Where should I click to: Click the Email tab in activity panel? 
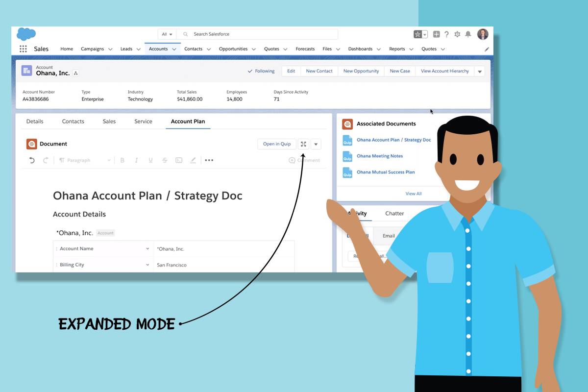click(x=389, y=236)
